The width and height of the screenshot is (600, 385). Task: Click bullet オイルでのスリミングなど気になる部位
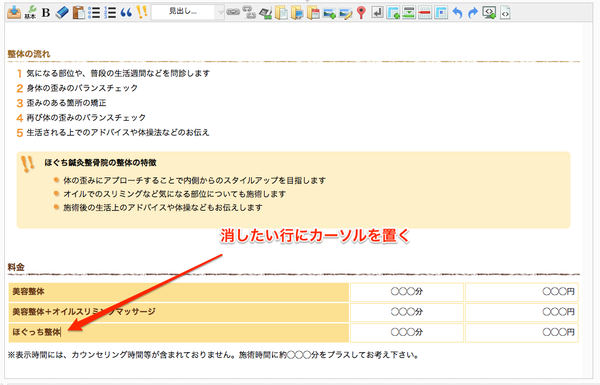[174, 194]
